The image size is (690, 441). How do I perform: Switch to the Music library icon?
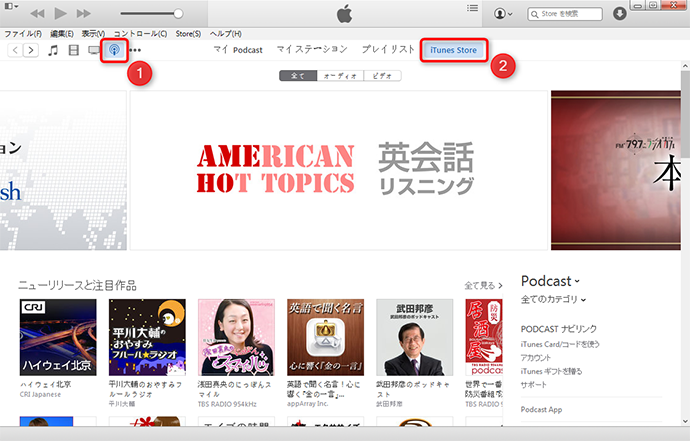tap(53, 50)
